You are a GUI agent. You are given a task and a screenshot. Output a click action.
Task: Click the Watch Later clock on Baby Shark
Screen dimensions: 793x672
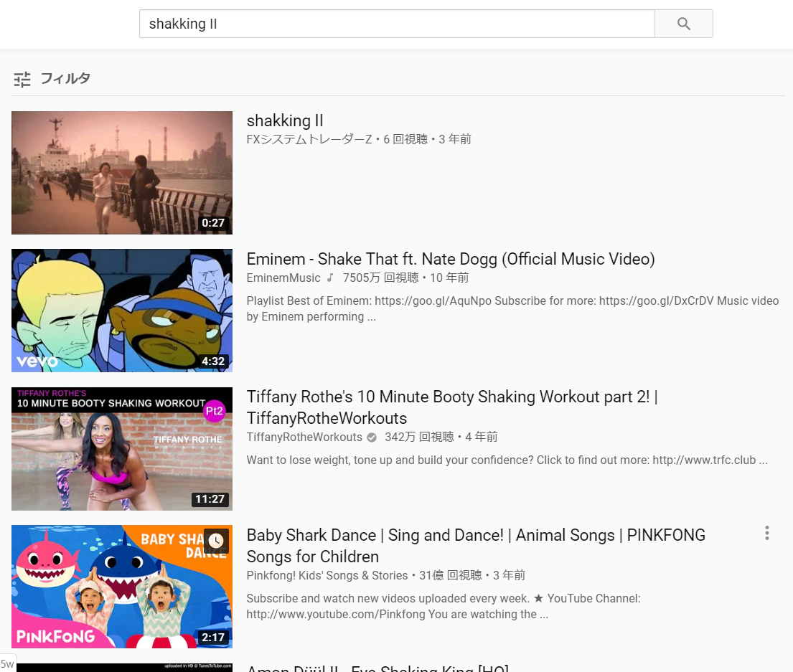216,541
